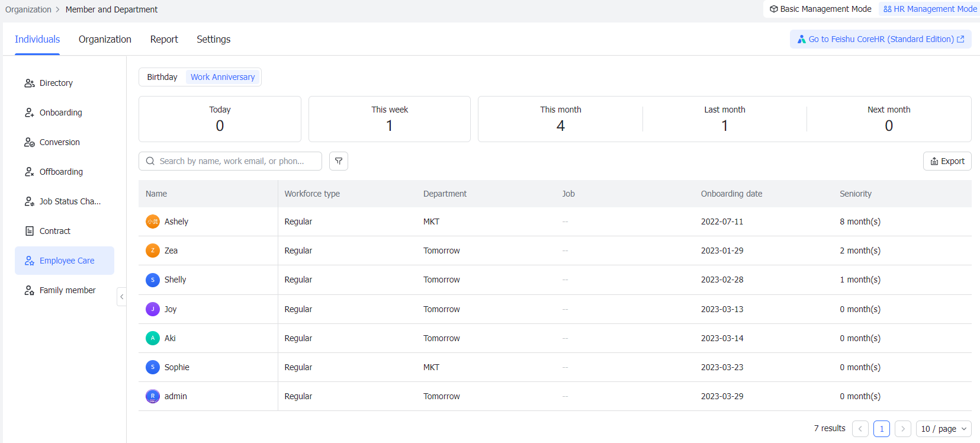Export the employee list
This screenshot has height=443, width=980.
tap(947, 161)
